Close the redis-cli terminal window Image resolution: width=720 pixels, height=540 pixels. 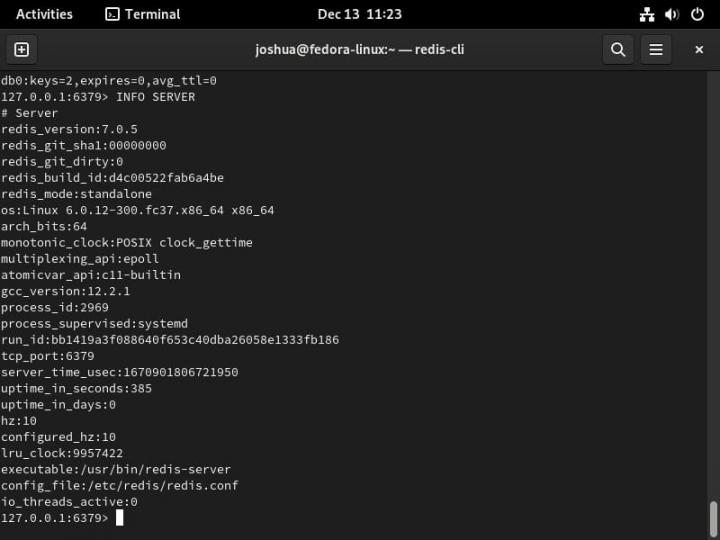(699, 49)
